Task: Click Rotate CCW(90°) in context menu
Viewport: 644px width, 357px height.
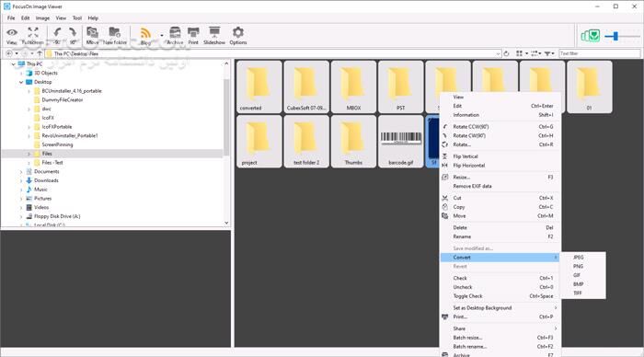Action: 500,127
